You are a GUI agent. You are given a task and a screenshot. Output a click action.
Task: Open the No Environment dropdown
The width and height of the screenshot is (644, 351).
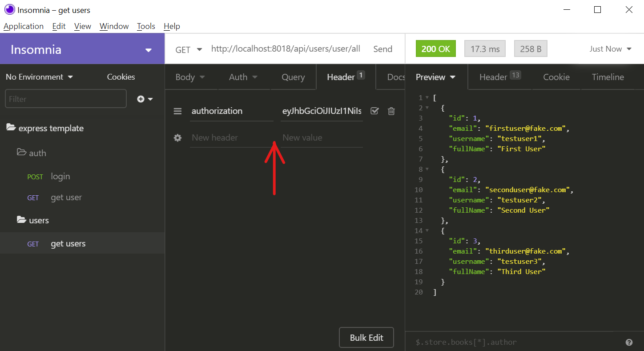(x=39, y=77)
